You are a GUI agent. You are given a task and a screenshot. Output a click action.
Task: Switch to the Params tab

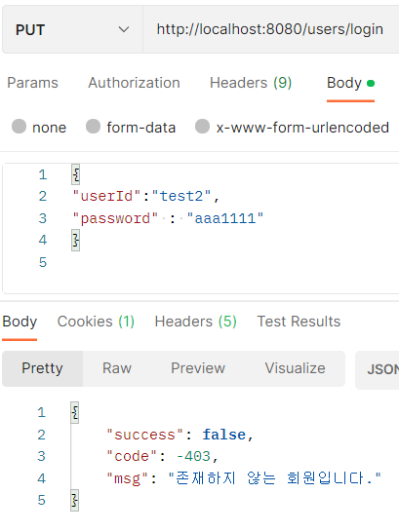tap(32, 83)
